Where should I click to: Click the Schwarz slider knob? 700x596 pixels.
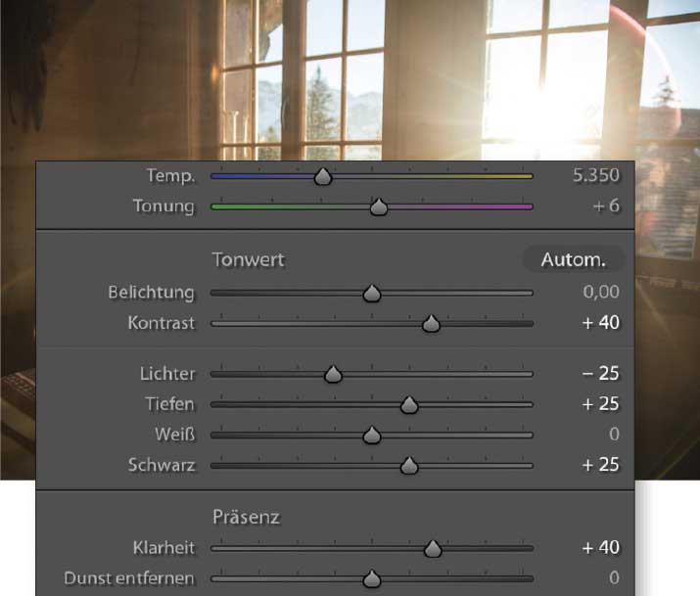(x=409, y=466)
